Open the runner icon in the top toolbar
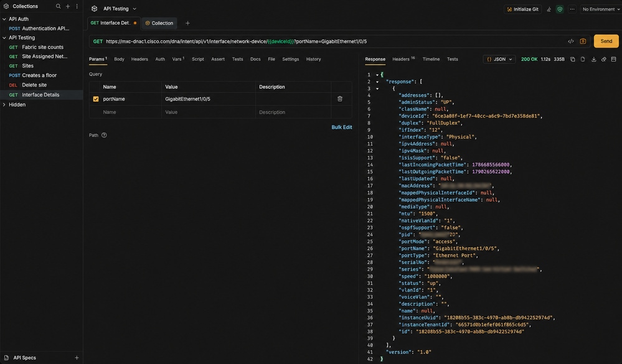Image resolution: width=622 pixels, height=364 pixels. [x=549, y=9]
